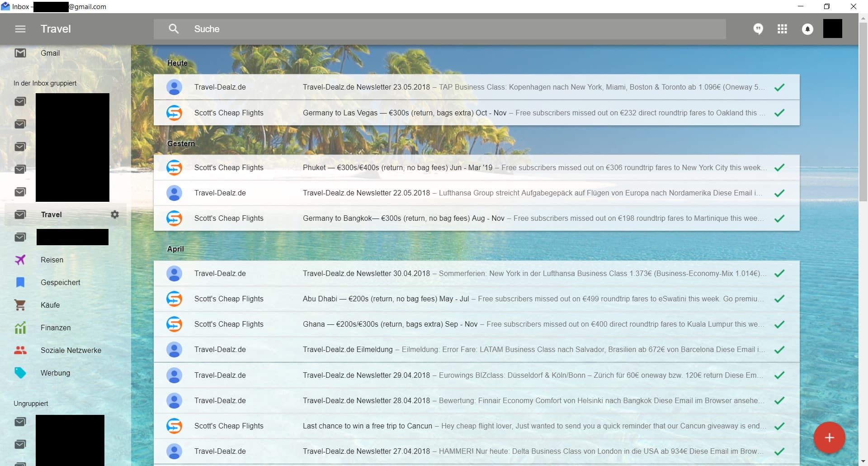Screen dimensions: 868x466
Task: Open the Soziale Netzwerke bundle
Action: point(66,350)
